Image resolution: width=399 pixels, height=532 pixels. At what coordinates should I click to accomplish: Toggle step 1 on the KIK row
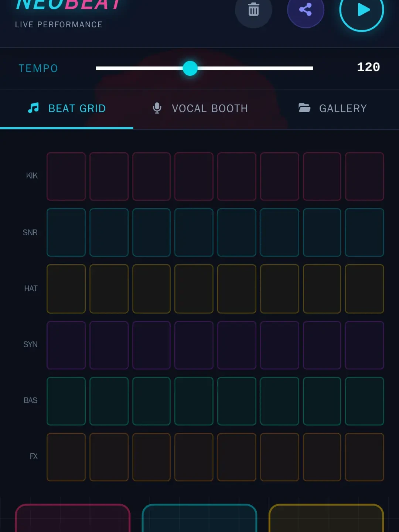coord(66,177)
